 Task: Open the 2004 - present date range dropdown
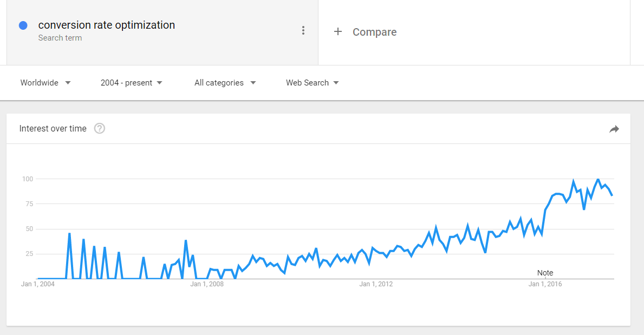[x=131, y=83]
